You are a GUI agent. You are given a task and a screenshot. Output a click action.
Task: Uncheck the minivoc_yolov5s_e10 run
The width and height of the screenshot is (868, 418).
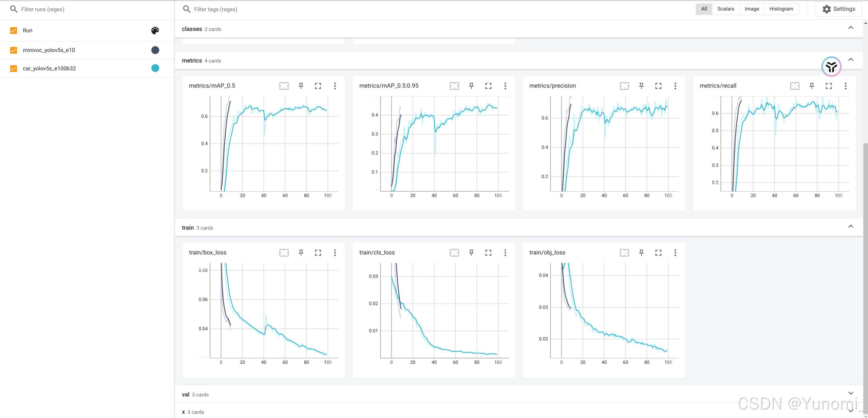14,50
